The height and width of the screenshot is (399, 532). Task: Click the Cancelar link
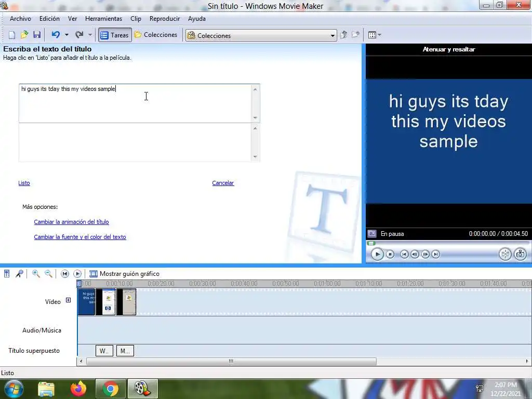(223, 183)
